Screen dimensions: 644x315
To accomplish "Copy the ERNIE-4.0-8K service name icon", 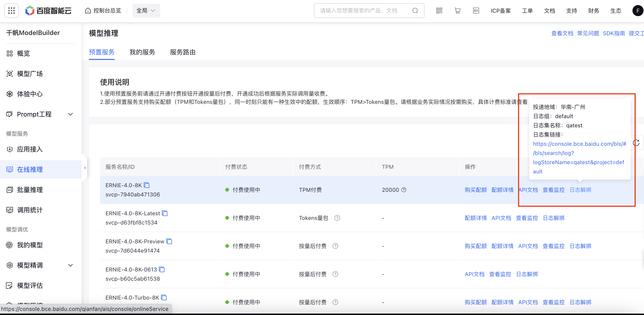I will point(146,185).
